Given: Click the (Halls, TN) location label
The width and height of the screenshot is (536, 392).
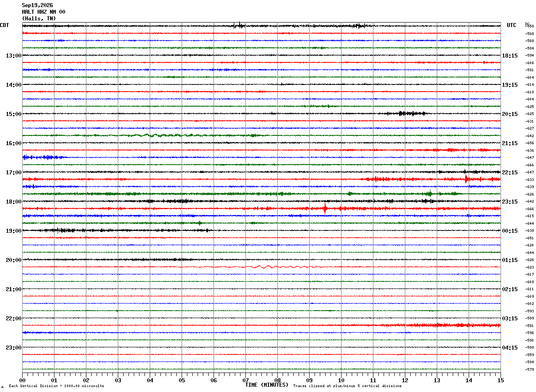Looking at the screenshot, I should (x=39, y=19).
